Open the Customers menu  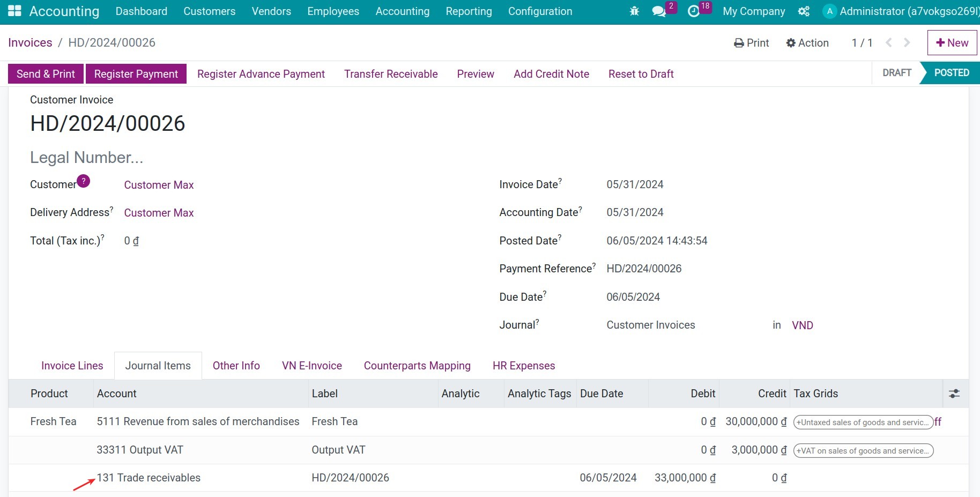click(x=210, y=11)
